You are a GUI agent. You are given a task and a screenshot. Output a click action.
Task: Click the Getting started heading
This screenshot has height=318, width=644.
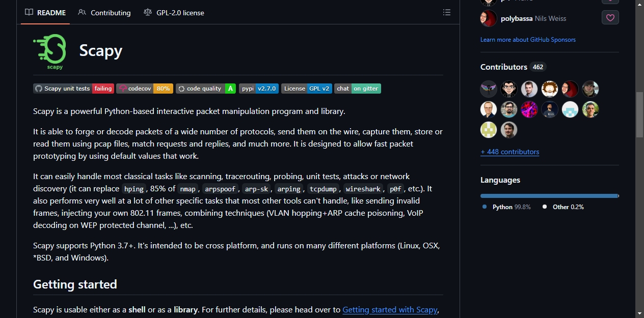tap(75, 284)
